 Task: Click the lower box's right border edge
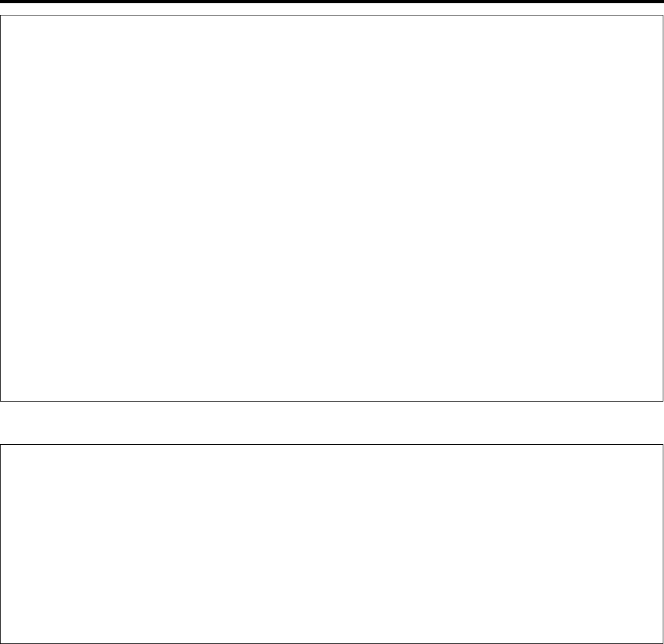coord(663,543)
